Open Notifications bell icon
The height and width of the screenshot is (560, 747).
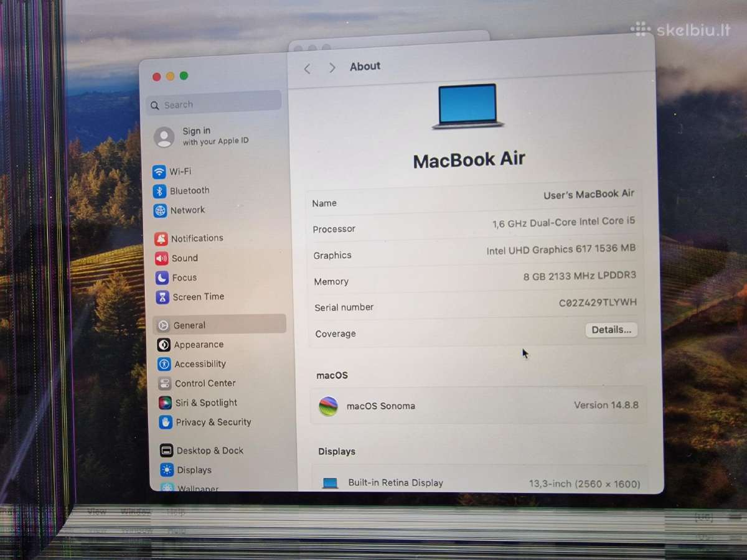[161, 239]
